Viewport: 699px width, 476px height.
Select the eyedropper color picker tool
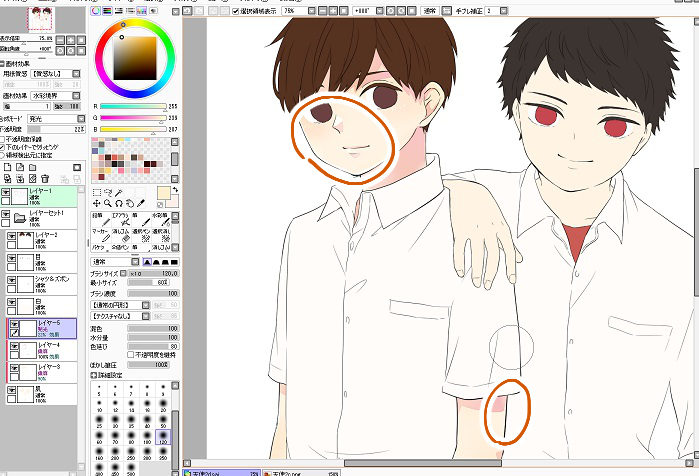point(141,203)
